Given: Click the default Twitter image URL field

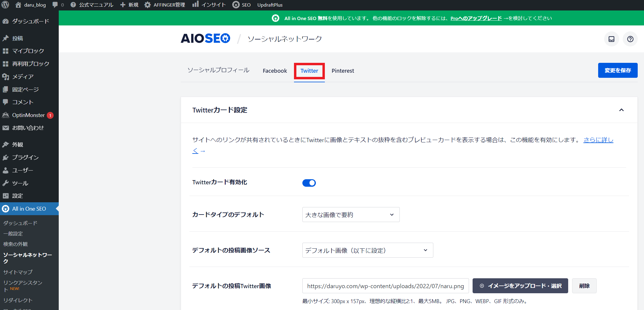Looking at the screenshot, I should coord(385,286).
